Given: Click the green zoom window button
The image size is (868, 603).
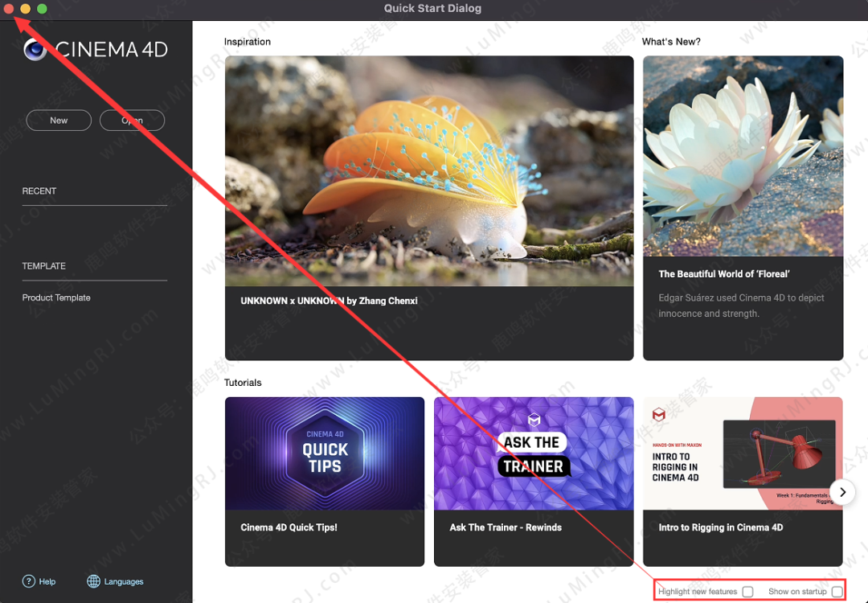Looking at the screenshot, I should click(42, 9).
